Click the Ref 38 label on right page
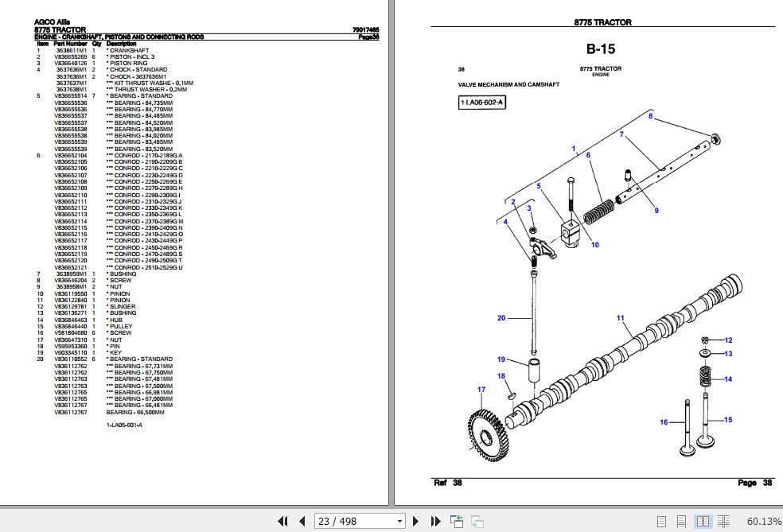Screen dimensions: 783x532 coord(446,482)
